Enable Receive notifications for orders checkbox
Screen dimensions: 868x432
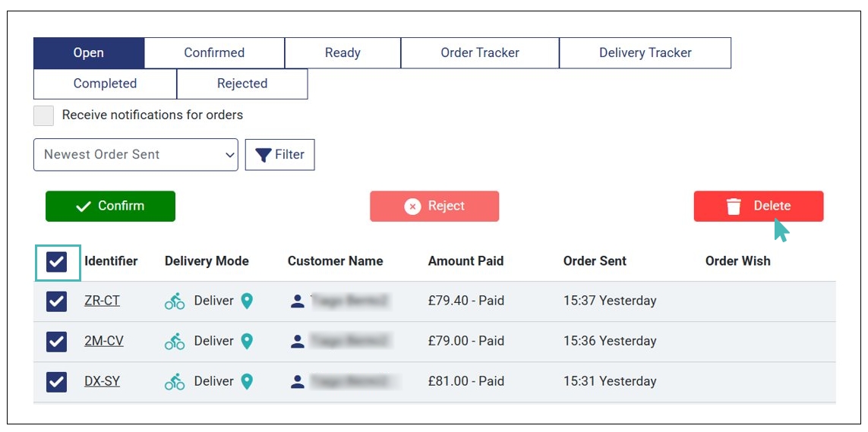(44, 115)
